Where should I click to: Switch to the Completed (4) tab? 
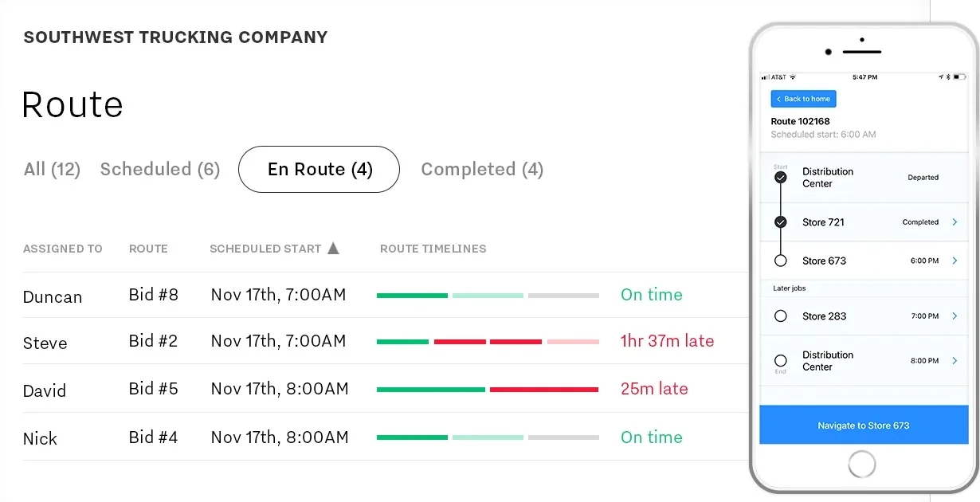click(x=482, y=169)
